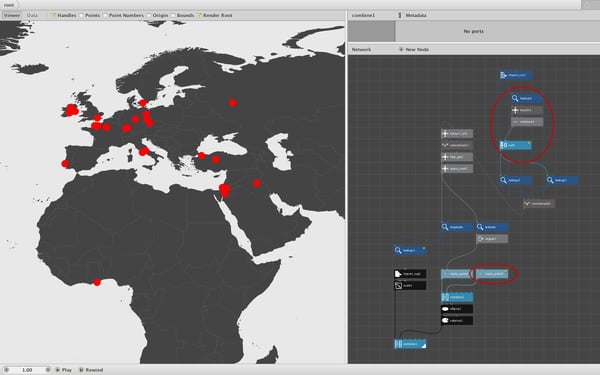
Task: Click the combine1 label in port pane header
Action: (x=364, y=15)
